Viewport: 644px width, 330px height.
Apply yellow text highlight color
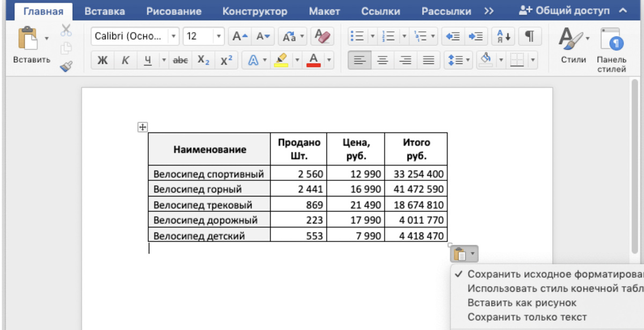pos(281,61)
